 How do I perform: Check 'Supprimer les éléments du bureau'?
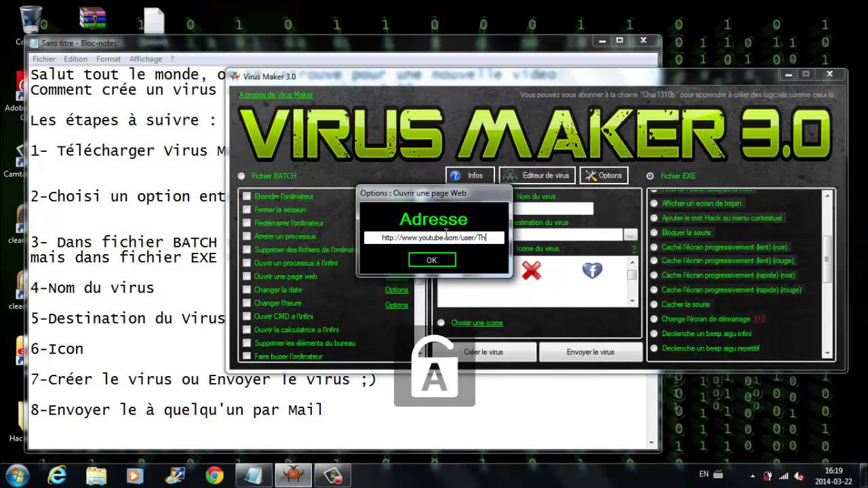[x=247, y=343]
